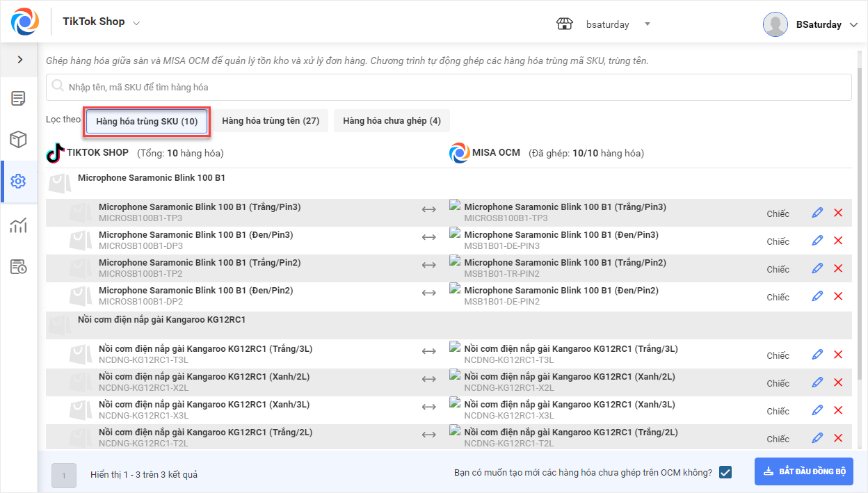Image resolution: width=868 pixels, height=493 pixels.
Task: Open the orders icon in left sidebar
Action: coord(19,98)
